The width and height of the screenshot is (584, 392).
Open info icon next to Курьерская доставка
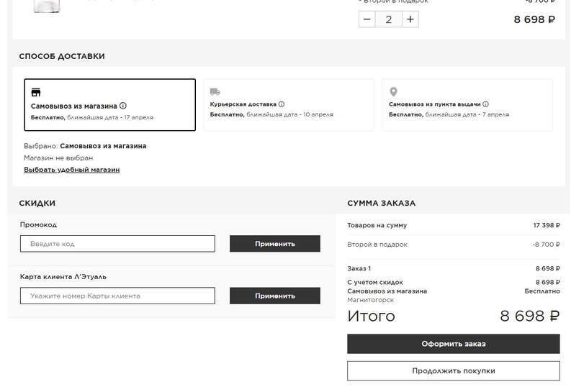[282, 104]
